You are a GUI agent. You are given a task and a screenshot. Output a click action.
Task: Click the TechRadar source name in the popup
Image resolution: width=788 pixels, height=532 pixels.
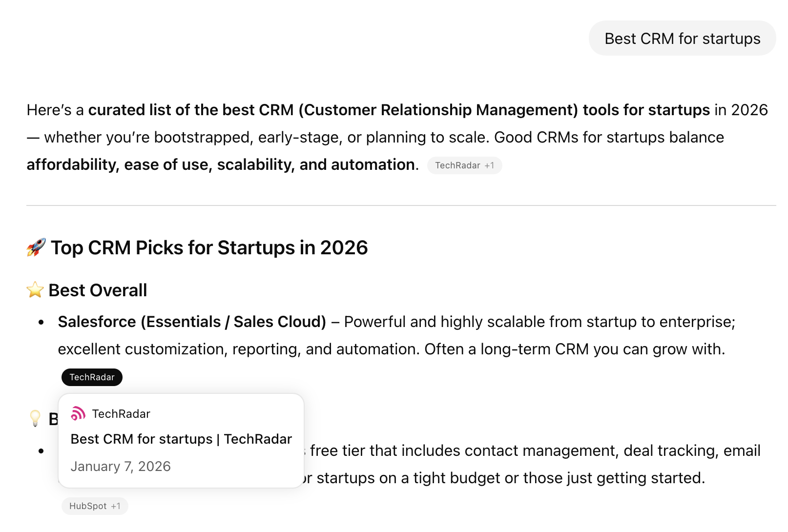click(x=121, y=414)
